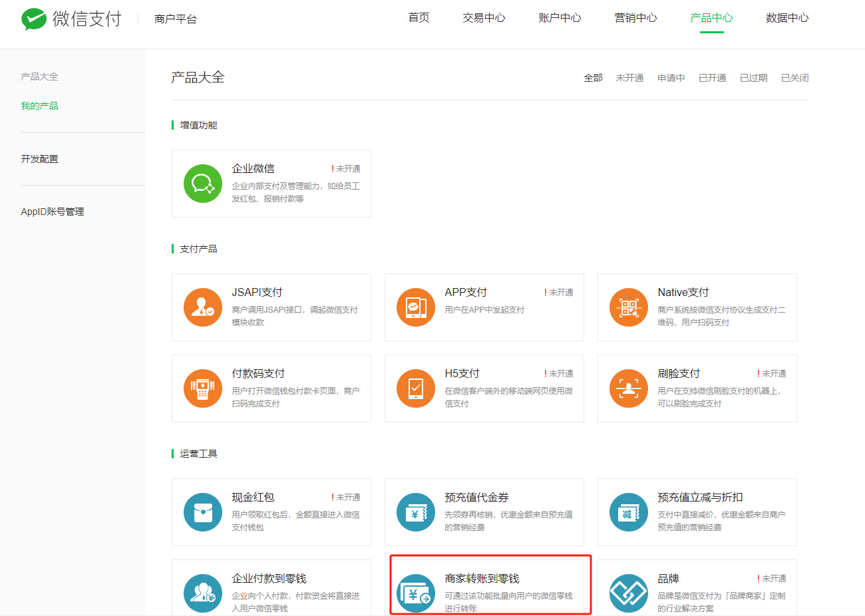The width and height of the screenshot is (865, 616).
Task: Filter products by 已开通 status
Action: pyautogui.click(x=712, y=77)
